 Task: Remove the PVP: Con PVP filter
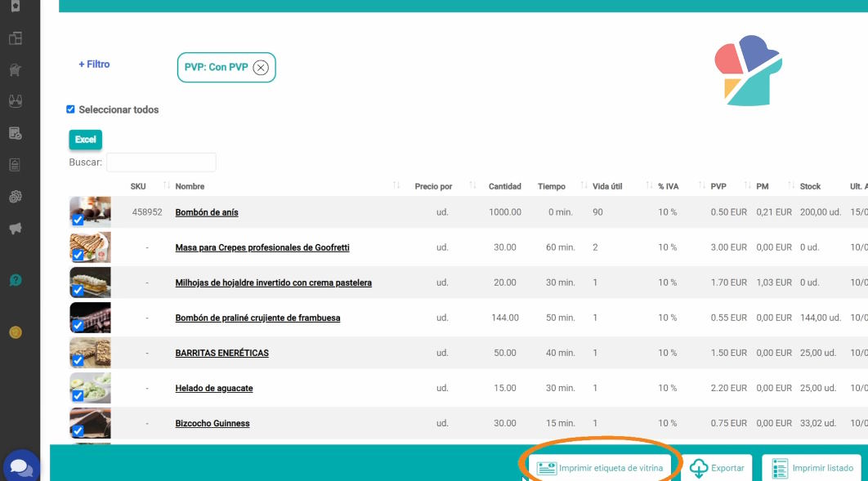click(x=261, y=68)
